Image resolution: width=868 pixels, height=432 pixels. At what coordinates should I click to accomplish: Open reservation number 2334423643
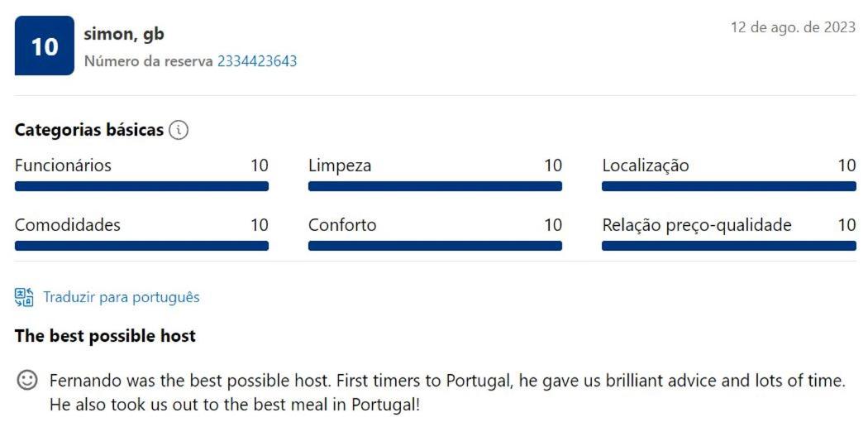pos(257,61)
